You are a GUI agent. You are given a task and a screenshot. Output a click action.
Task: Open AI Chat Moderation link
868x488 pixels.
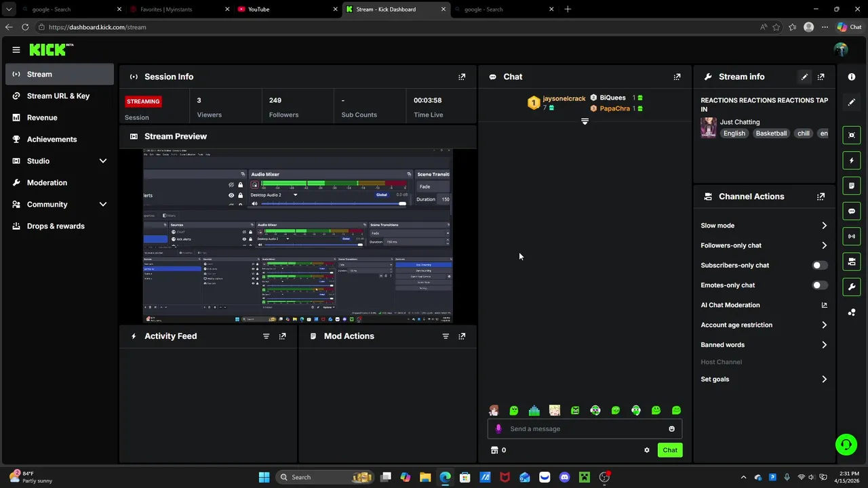click(x=764, y=305)
